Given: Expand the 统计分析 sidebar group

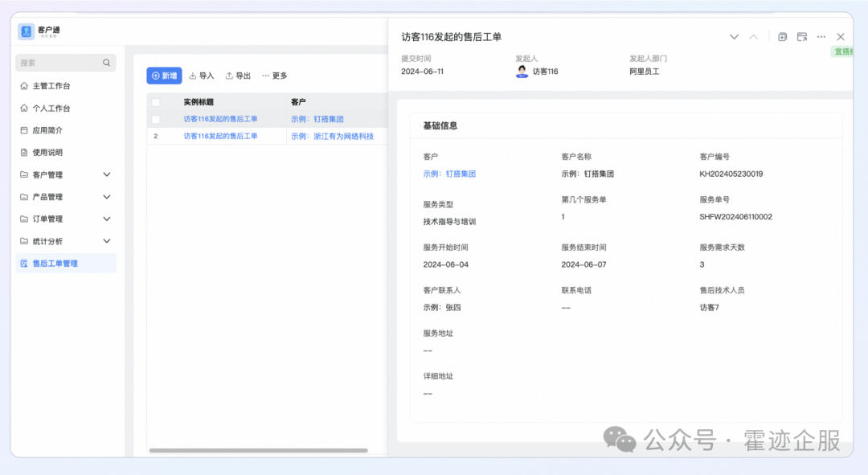Looking at the screenshot, I should [107, 241].
